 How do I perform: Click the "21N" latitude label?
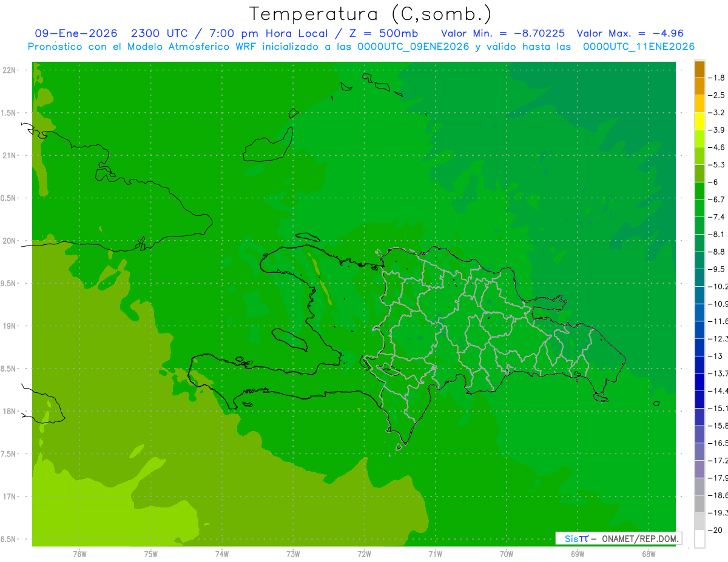(9, 155)
